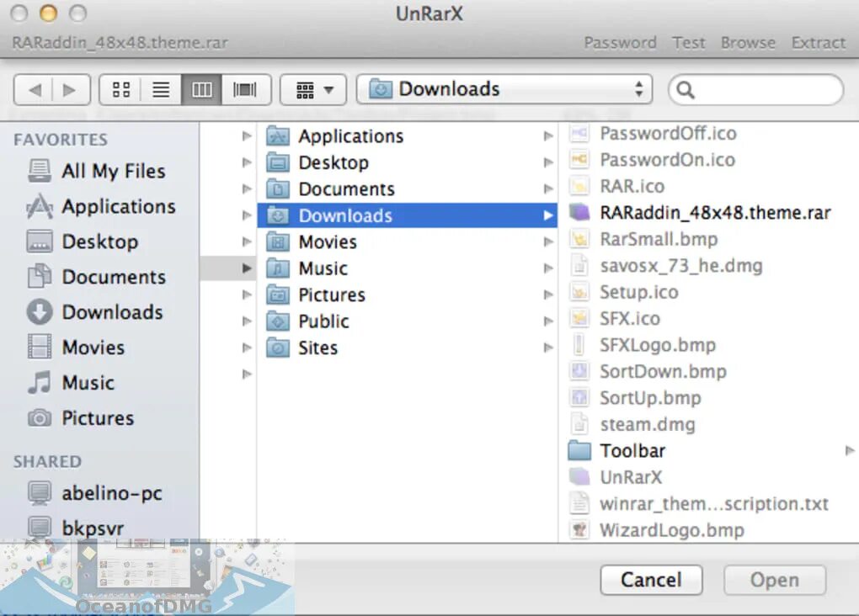Expand arrow next to Pictures folder row
The image size is (859, 616).
click(548, 295)
